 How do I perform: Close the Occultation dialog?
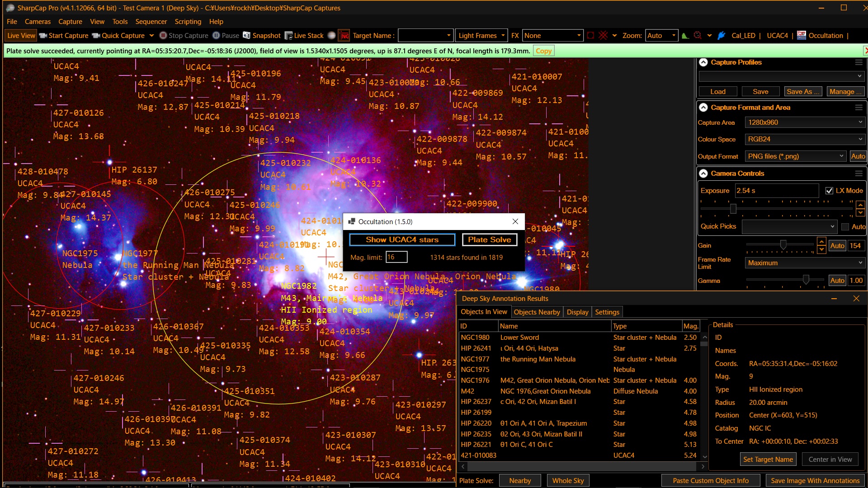click(515, 221)
